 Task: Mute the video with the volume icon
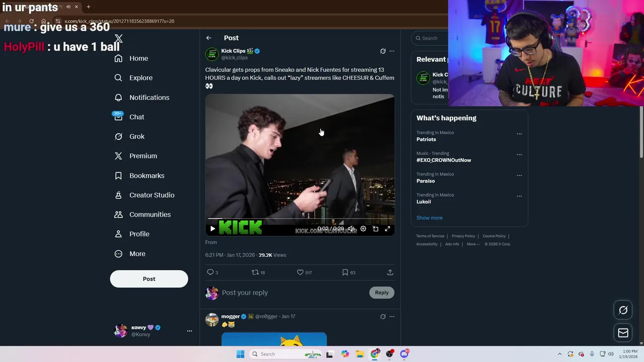(x=351, y=229)
